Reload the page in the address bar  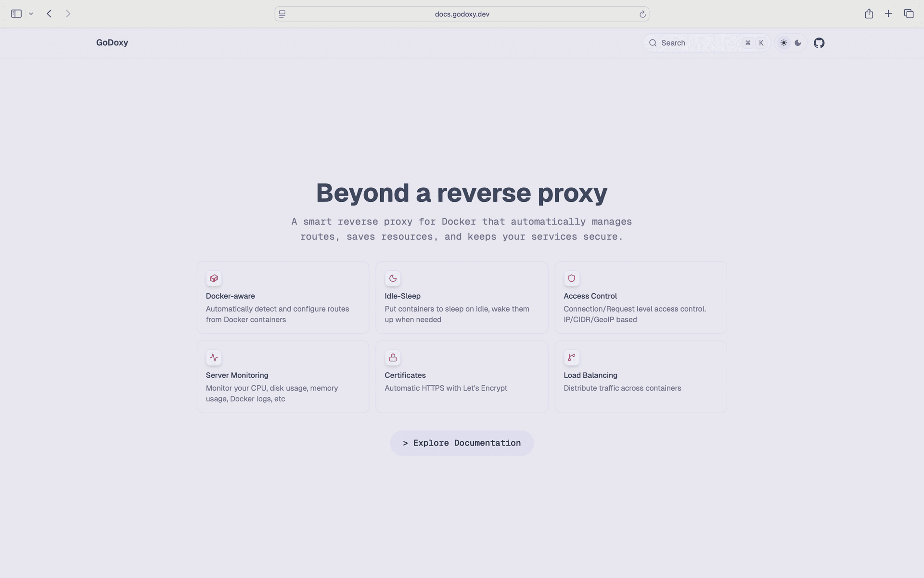pos(642,14)
